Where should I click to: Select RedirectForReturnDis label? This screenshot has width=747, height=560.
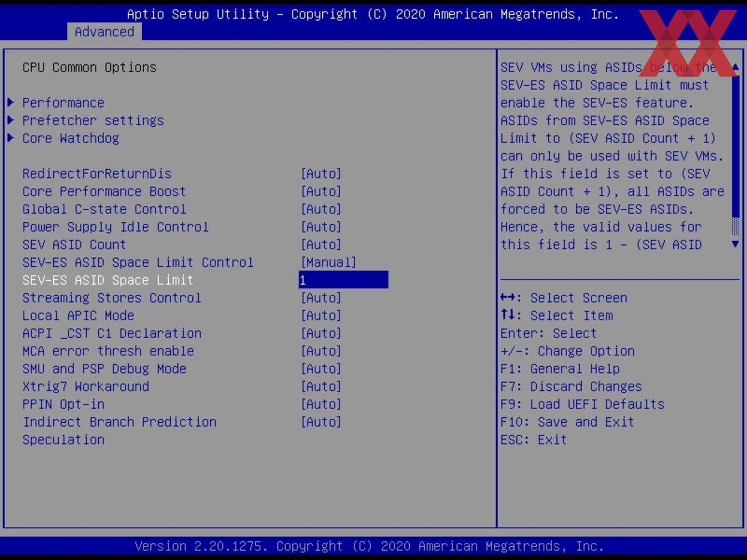(97, 173)
